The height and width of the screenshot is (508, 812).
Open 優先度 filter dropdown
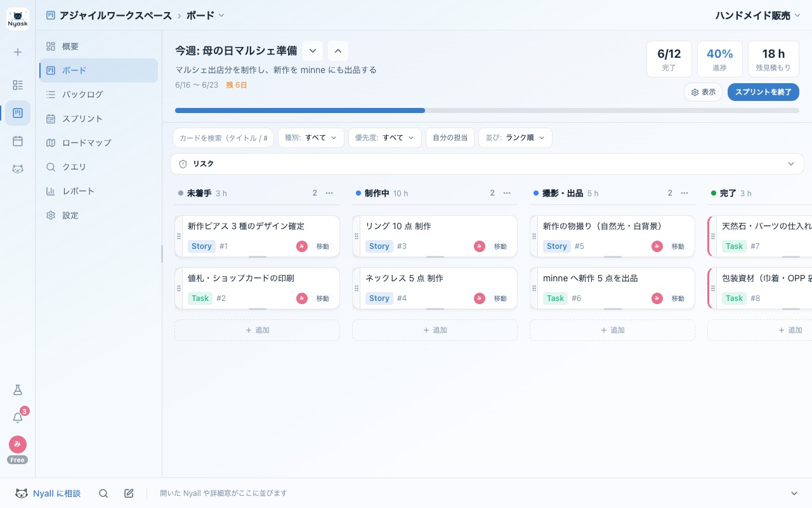[x=385, y=138]
